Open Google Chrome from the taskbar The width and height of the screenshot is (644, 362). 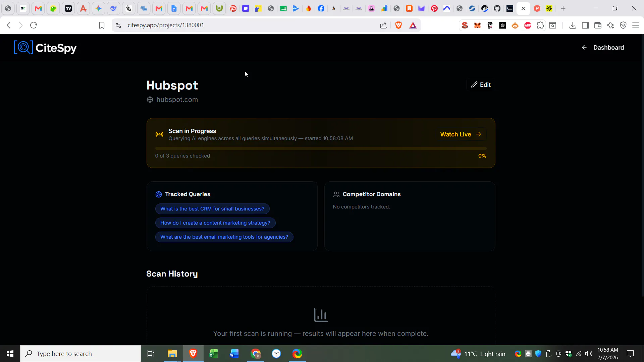click(x=256, y=354)
